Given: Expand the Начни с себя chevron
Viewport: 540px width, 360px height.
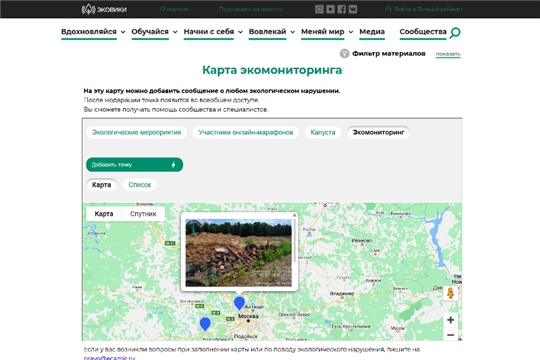Looking at the screenshot, I should tap(240, 32).
